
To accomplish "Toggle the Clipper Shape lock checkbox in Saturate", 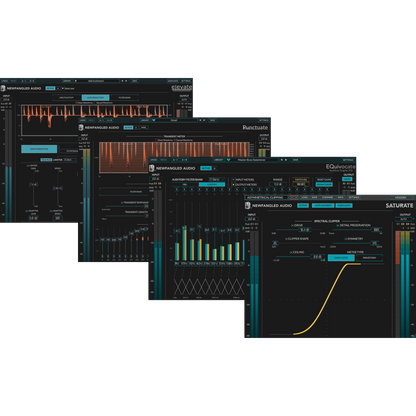I will [x=286, y=239].
